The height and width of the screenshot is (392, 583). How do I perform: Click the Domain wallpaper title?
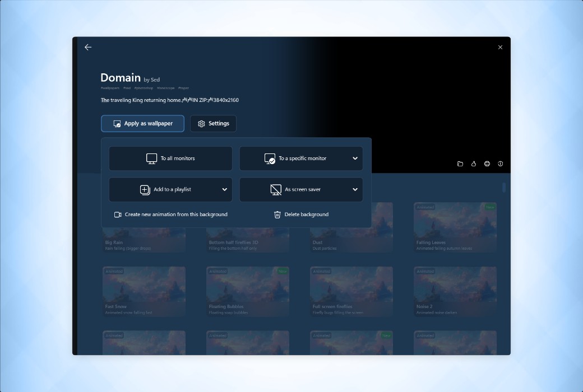tap(121, 77)
